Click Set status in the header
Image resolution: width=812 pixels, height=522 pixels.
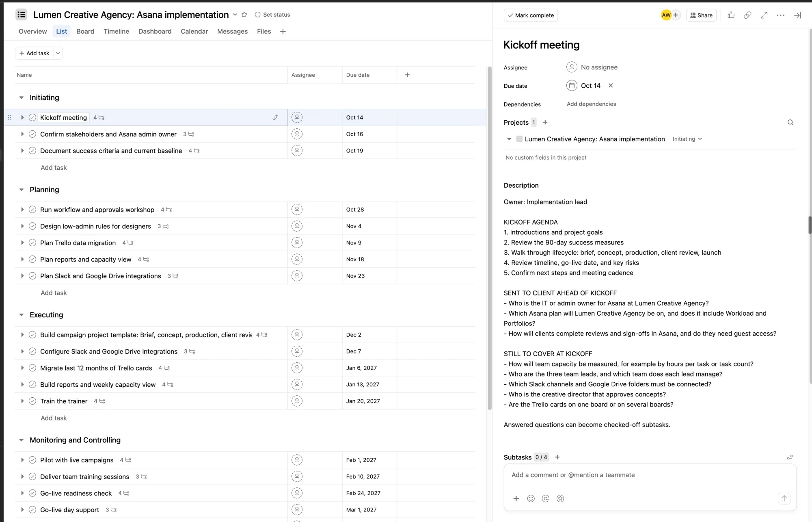pos(272,15)
